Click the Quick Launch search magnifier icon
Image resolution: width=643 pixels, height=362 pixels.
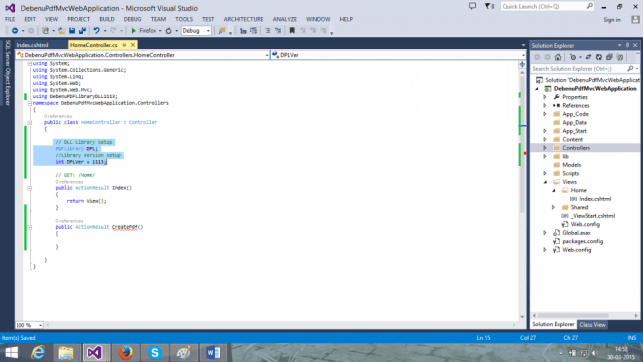[x=590, y=6]
